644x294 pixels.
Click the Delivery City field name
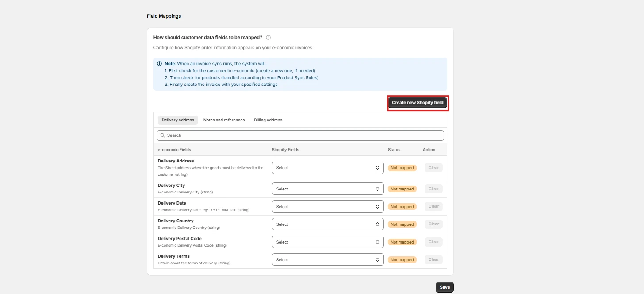point(171,186)
